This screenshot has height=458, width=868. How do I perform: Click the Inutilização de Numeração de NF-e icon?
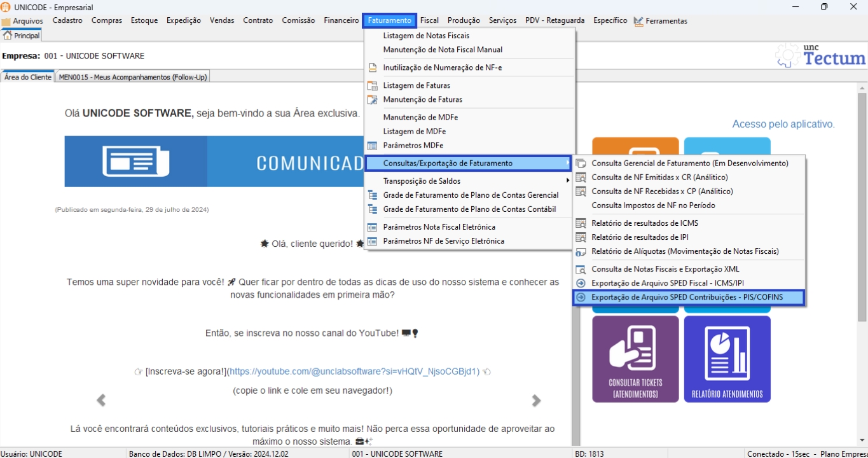(x=372, y=67)
